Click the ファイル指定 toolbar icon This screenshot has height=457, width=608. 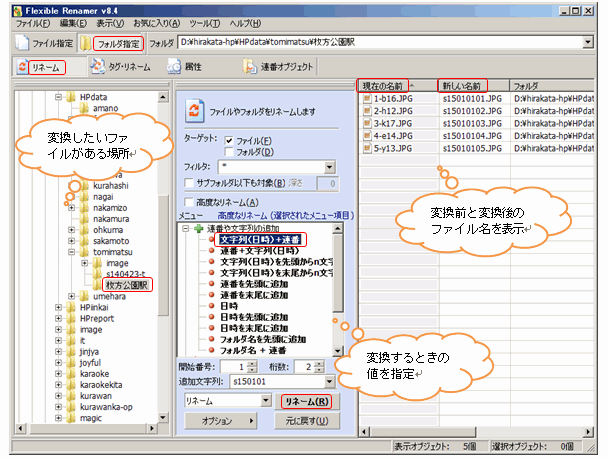pyautogui.click(x=24, y=44)
